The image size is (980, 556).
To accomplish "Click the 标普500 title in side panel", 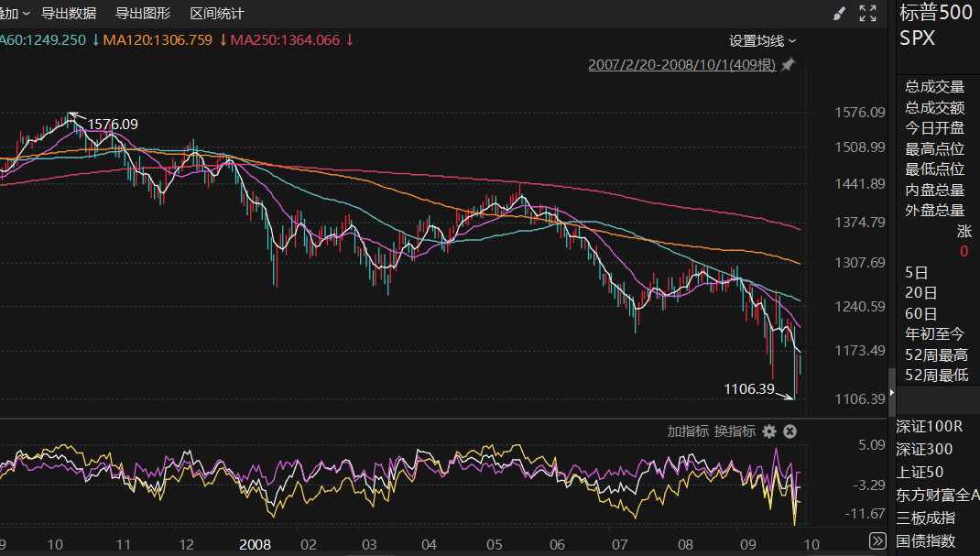I will 936,13.
